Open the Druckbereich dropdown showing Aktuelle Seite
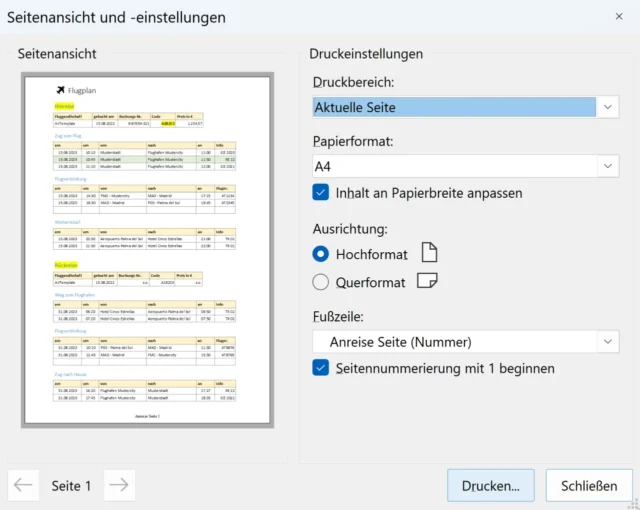 point(466,107)
